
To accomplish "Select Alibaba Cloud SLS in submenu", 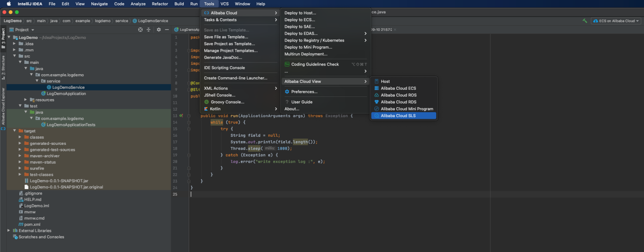I will pos(403,116).
